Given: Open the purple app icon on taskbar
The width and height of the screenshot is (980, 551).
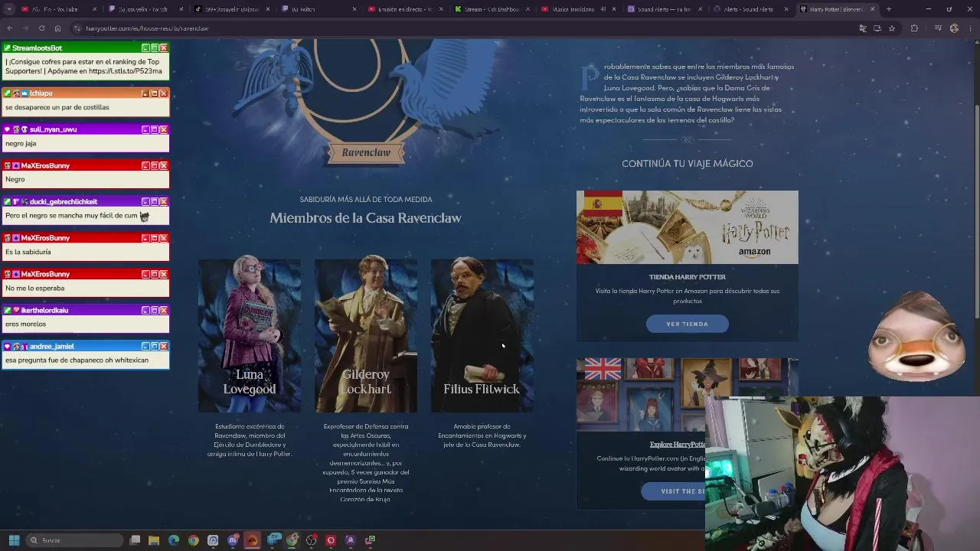Looking at the screenshot, I should tap(351, 540).
